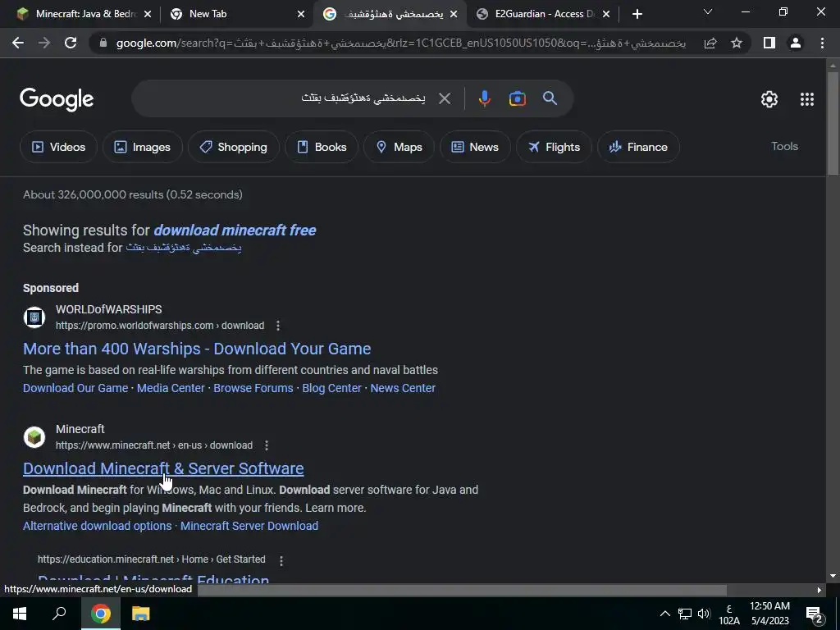The image size is (840, 630).
Task: Open the Chrome profile icon
Action: tap(796, 43)
